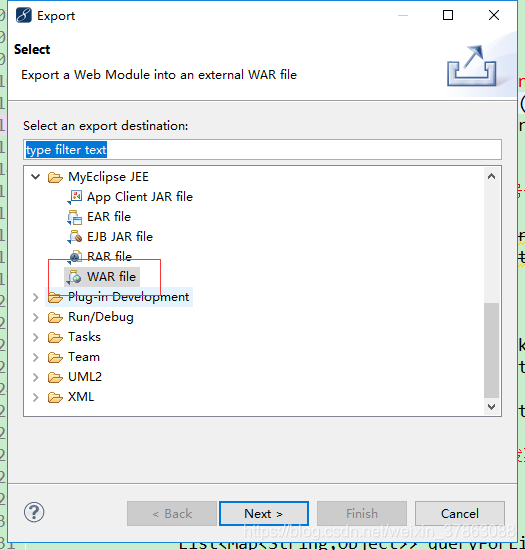Click the RAR file icon
This screenshot has height=550, width=525.
click(x=75, y=257)
